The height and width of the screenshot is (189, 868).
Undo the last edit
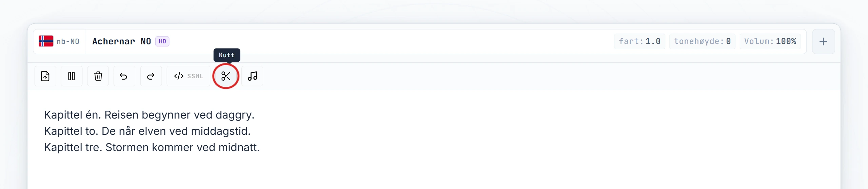[x=124, y=76]
